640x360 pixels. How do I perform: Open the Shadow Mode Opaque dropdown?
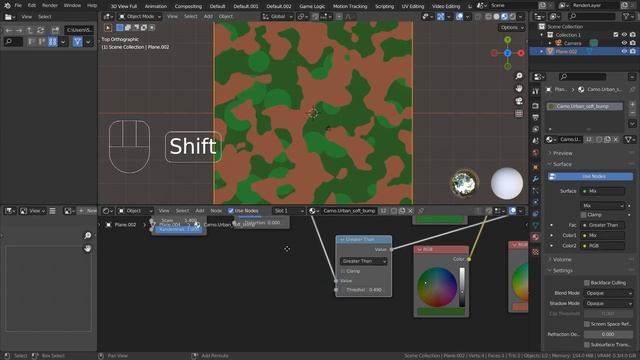608,304
